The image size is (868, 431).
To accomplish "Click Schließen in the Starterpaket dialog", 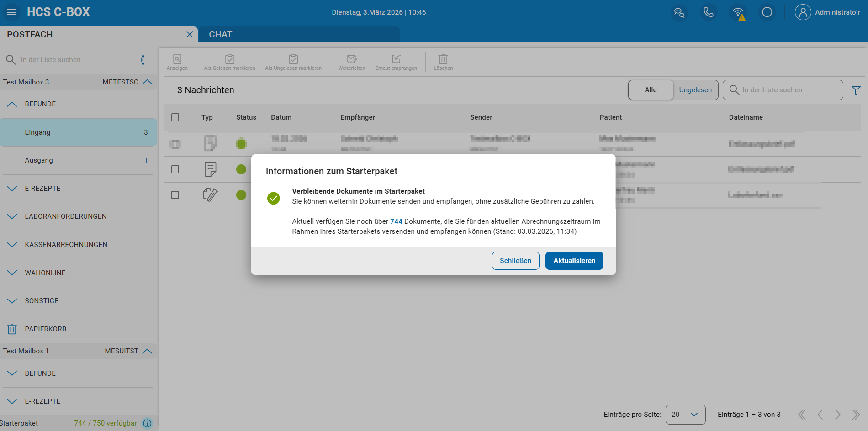I will [x=515, y=261].
